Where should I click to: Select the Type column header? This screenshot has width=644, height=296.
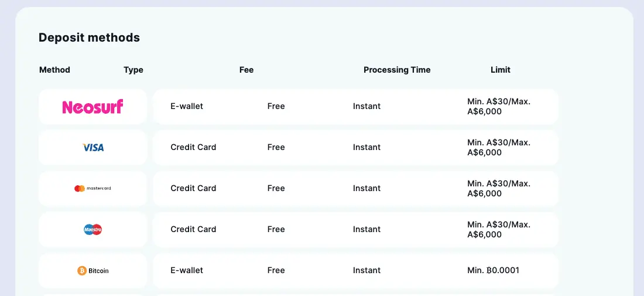tap(133, 70)
